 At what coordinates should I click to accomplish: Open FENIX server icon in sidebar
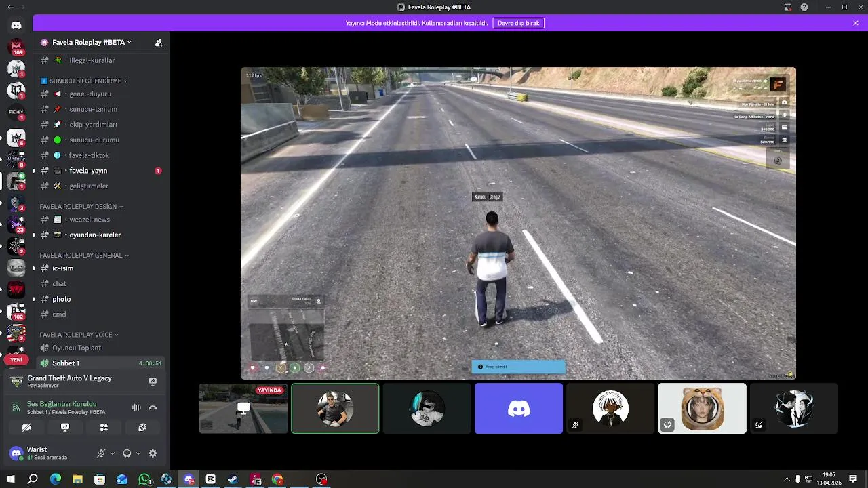(x=16, y=113)
